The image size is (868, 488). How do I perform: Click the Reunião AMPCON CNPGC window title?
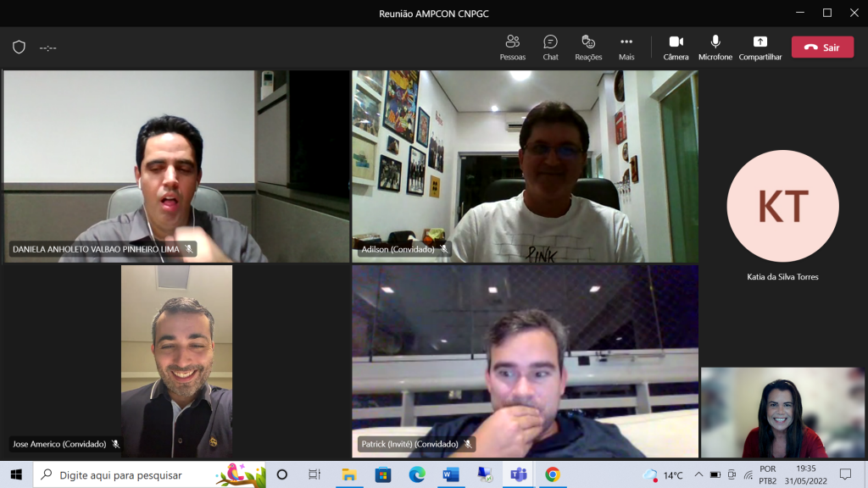433,14
